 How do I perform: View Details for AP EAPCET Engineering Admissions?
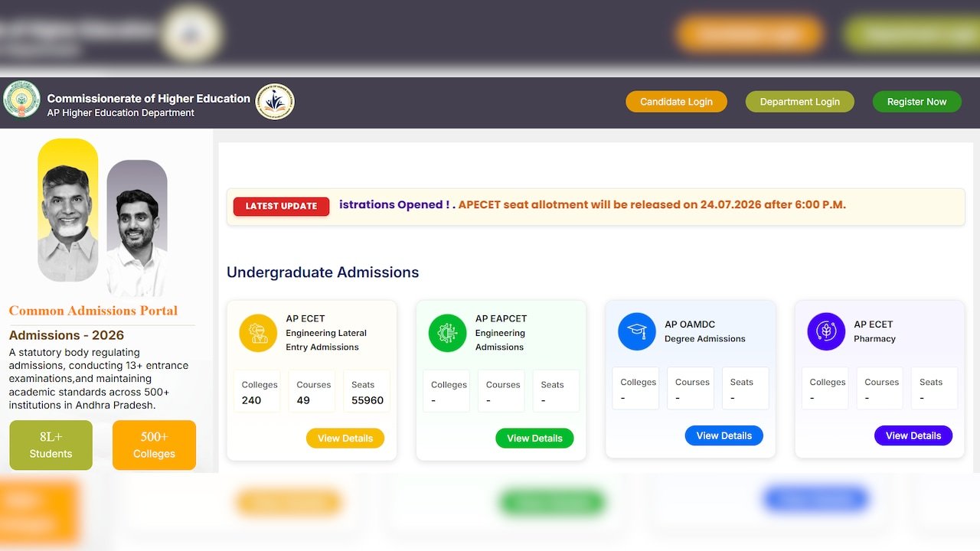coord(534,439)
